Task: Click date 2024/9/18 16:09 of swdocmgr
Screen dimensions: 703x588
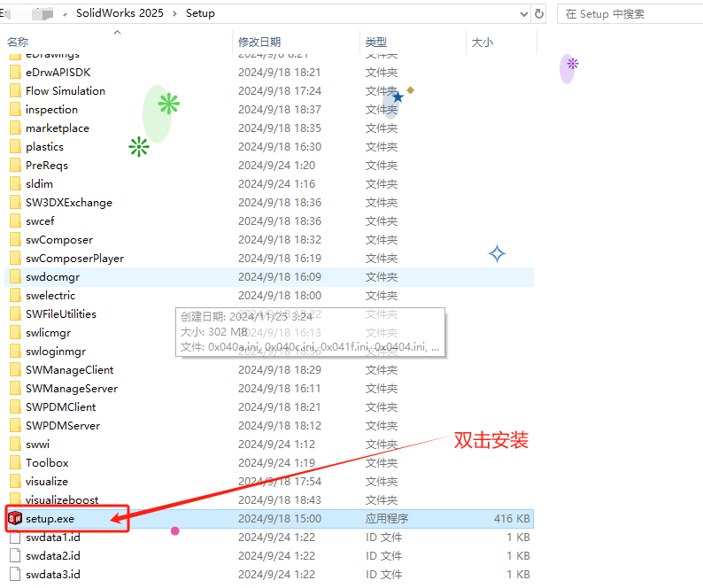Action: point(280,277)
